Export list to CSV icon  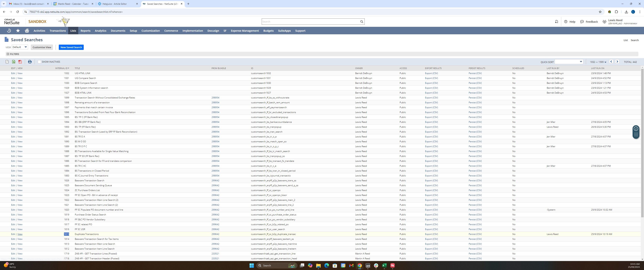tap(7, 62)
